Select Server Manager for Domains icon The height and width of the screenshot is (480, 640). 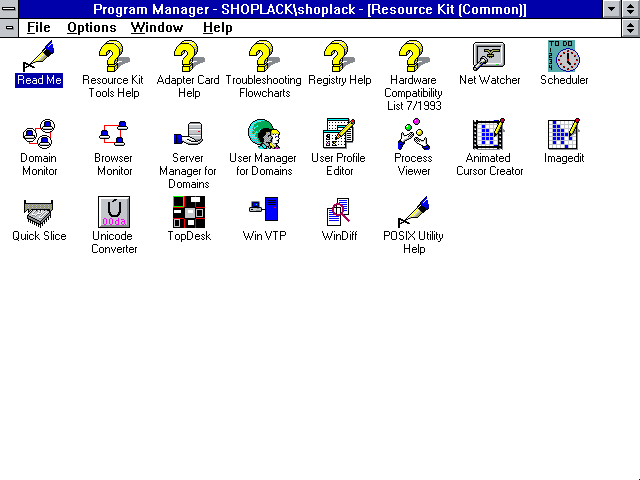tap(189, 134)
